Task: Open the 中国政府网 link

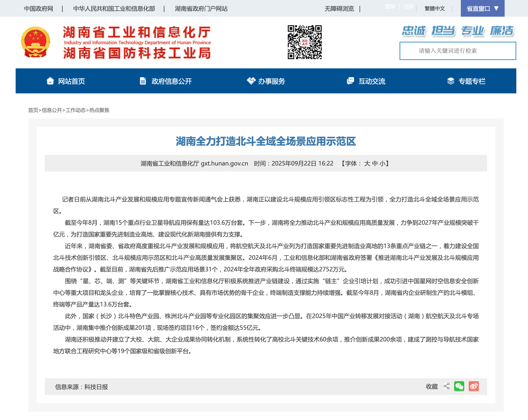Action: tap(38, 9)
